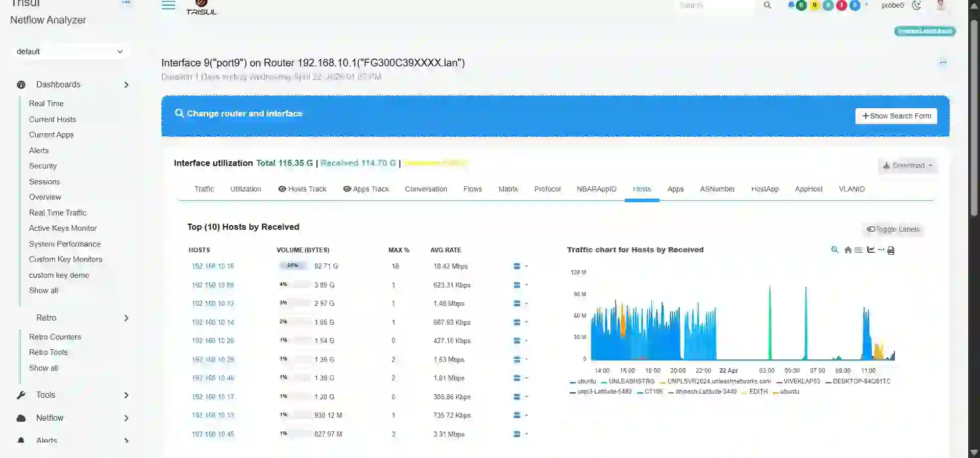Click the magnifier icon beside the search box
This screenshot has width=980, height=458.
click(767, 5)
